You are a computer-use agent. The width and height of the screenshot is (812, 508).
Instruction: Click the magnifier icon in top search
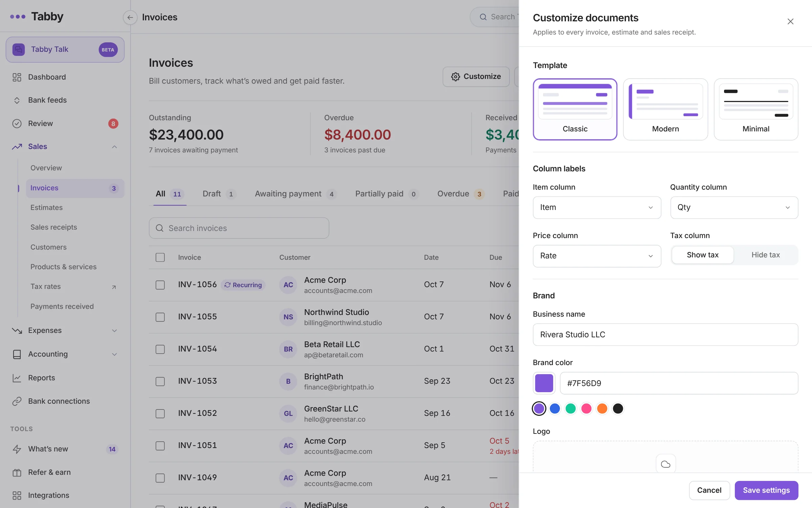(483, 17)
